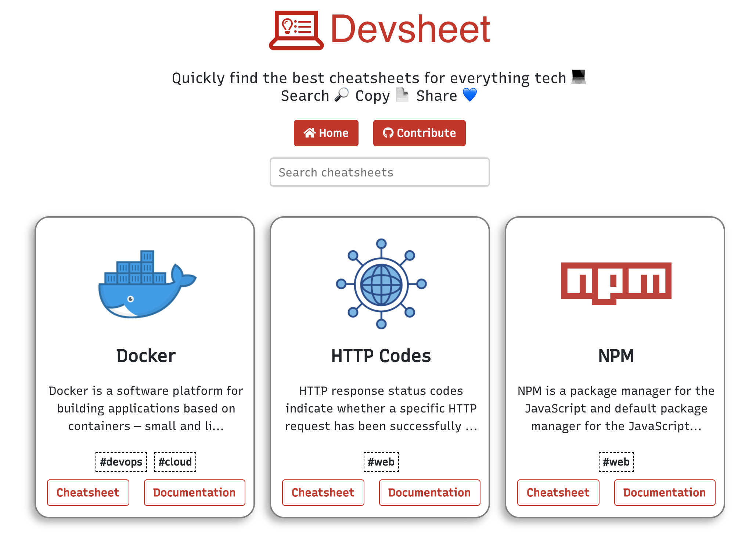Open the HTTP Codes Documentation button
This screenshot has height=536, width=756.
click(429, 493)
